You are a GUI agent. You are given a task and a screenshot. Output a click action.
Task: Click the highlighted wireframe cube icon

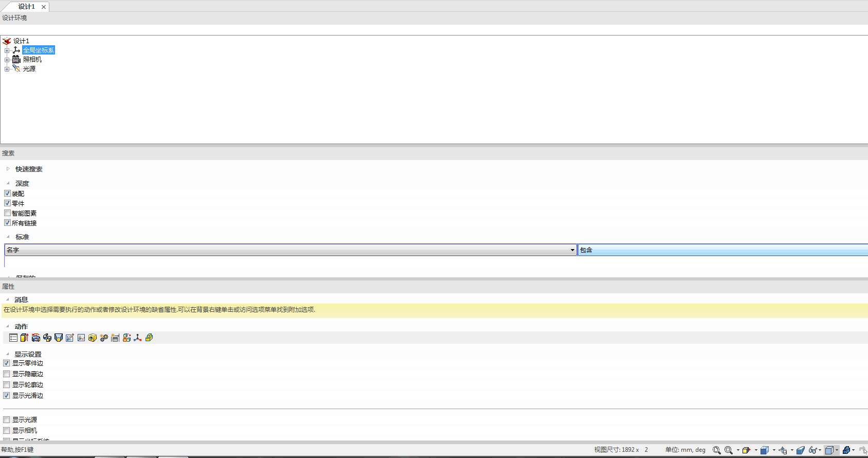(829, 450)
